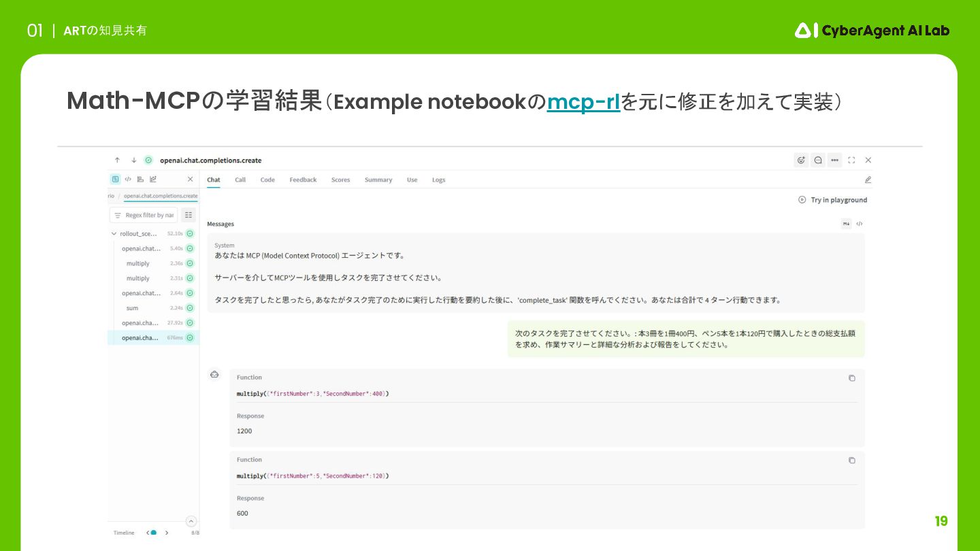
Task: Click the Regex filter by name field
Action: click(x=144, y=215)
